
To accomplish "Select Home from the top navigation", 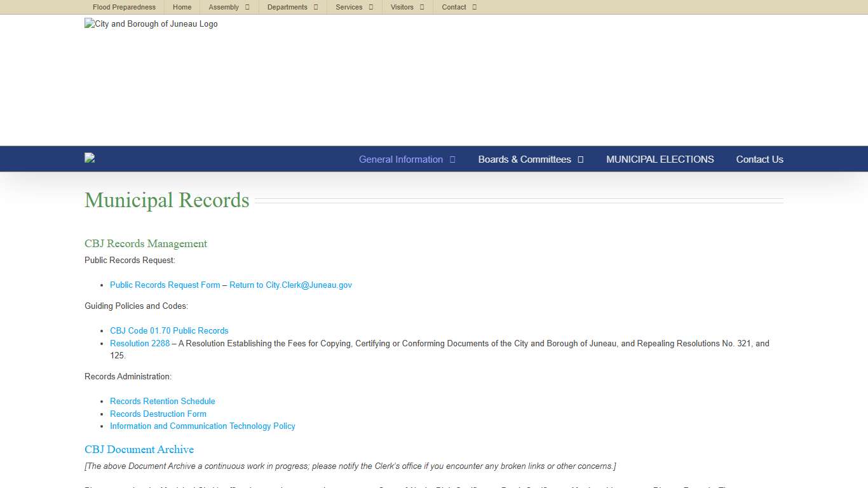I will pyautogui.click(x=182, y=7).
